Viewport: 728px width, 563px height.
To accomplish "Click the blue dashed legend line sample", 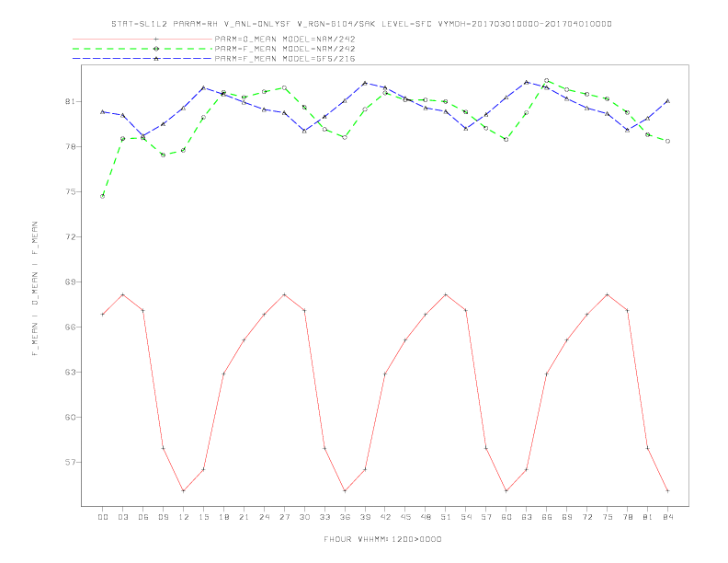I will pos(142,59).
